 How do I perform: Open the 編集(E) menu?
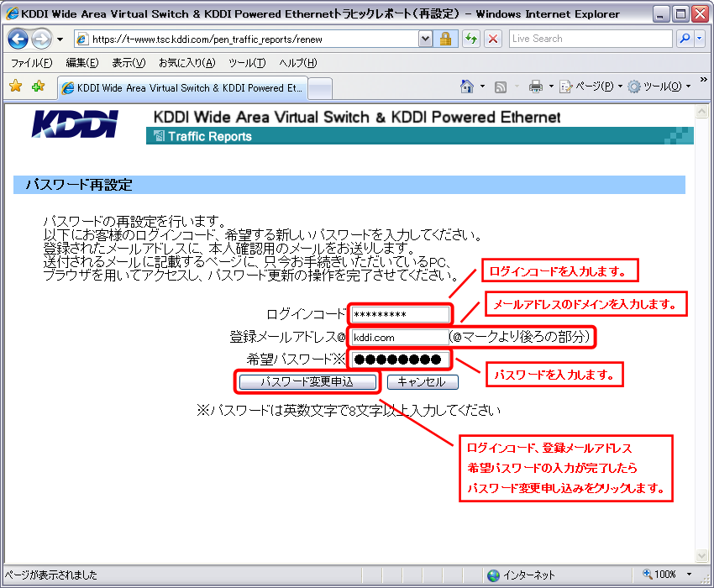click(x=82, y=63)
